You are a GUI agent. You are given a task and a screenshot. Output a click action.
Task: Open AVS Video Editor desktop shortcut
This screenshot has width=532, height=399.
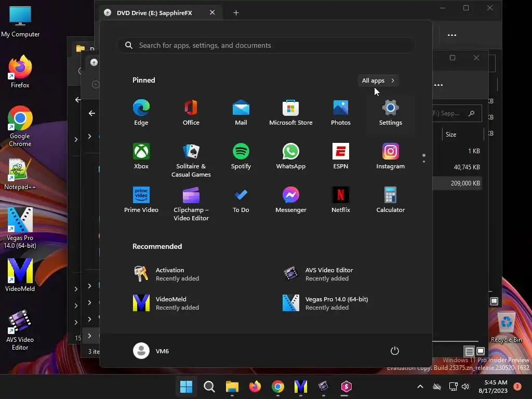pyautogui.click(x=20, y=330)
